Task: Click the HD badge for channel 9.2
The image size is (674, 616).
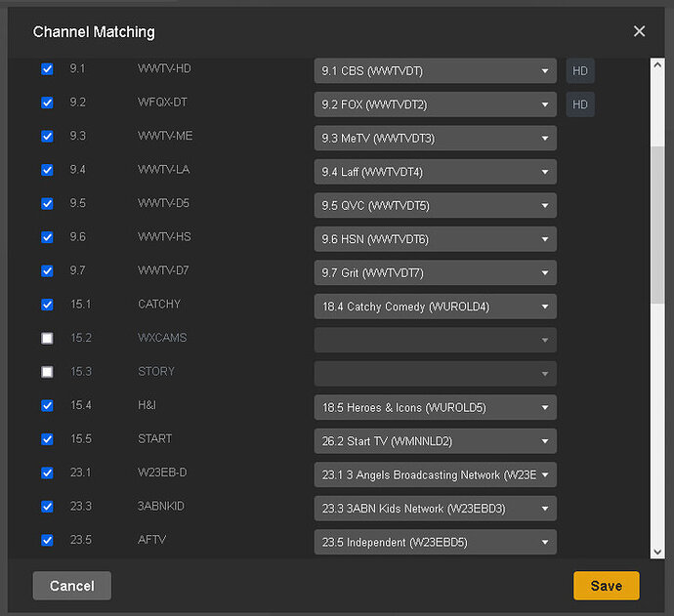Action: click(x=580, y=104)
